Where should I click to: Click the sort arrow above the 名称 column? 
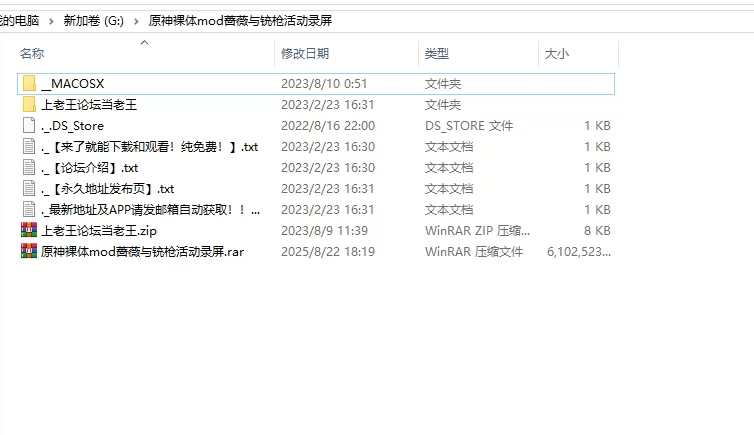click(x=144, y=42)
